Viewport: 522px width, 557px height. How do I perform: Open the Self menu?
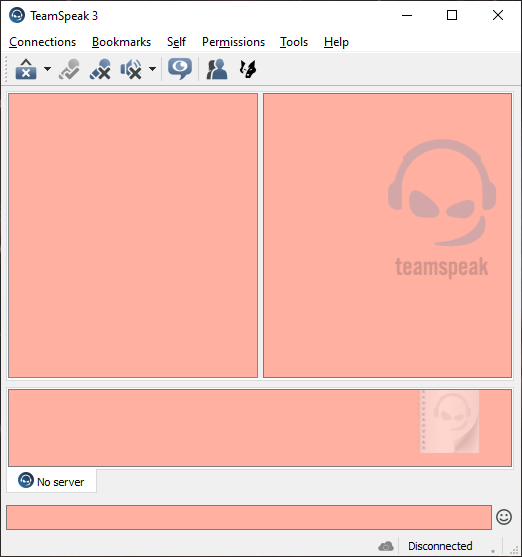pyautogui.click(x=176, y=42)
